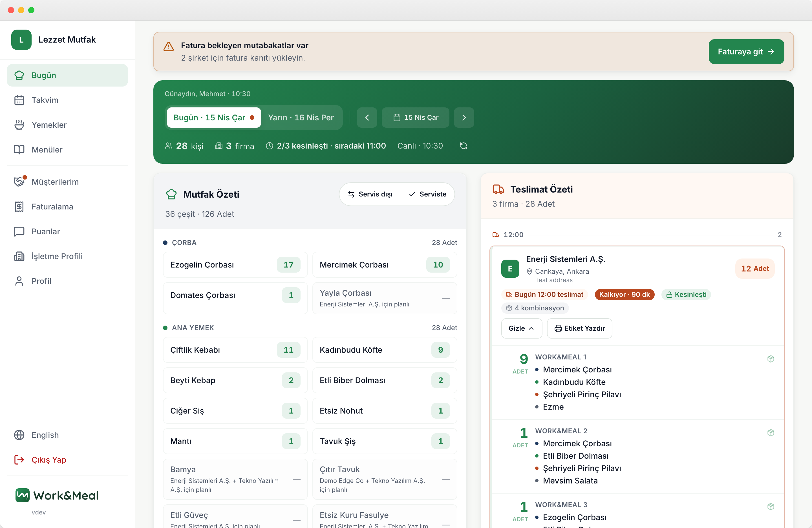The image size is (812, 528).
Task: Click Etiket Yazdır print button
Action: coord(579,328)
